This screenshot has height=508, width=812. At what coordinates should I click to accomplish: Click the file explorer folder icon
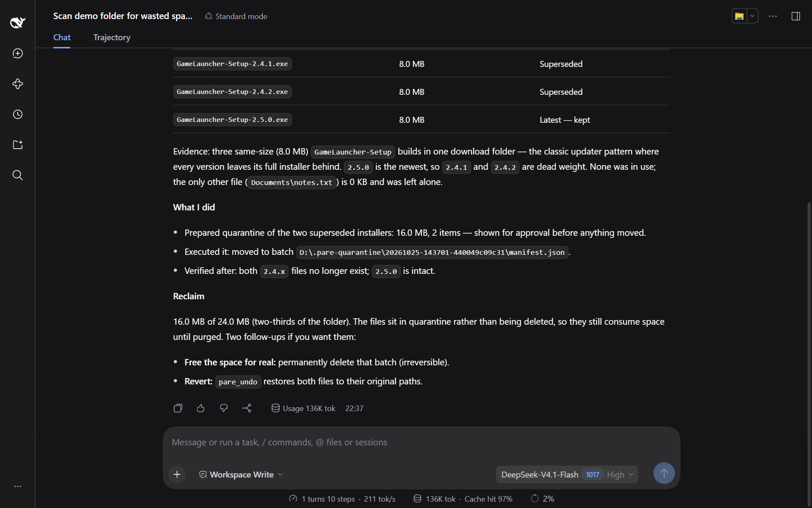(739, 16)
